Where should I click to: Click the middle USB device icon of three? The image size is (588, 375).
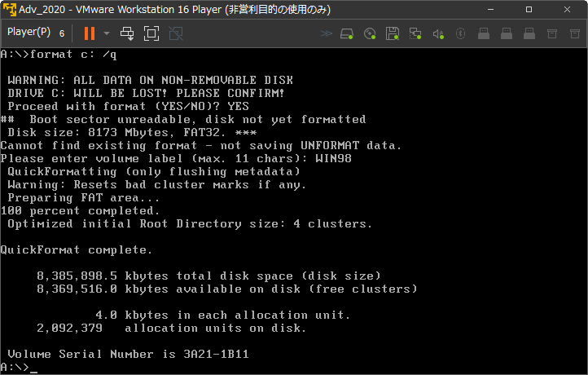coord(507,33)
